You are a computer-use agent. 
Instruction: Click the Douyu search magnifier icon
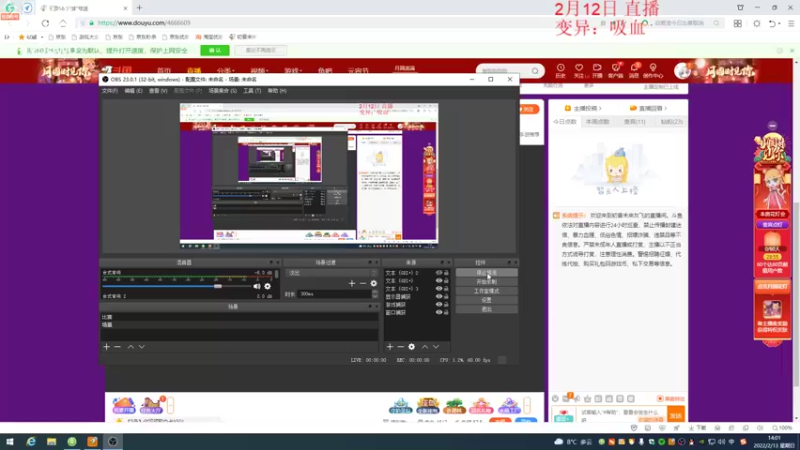[535, 71]
